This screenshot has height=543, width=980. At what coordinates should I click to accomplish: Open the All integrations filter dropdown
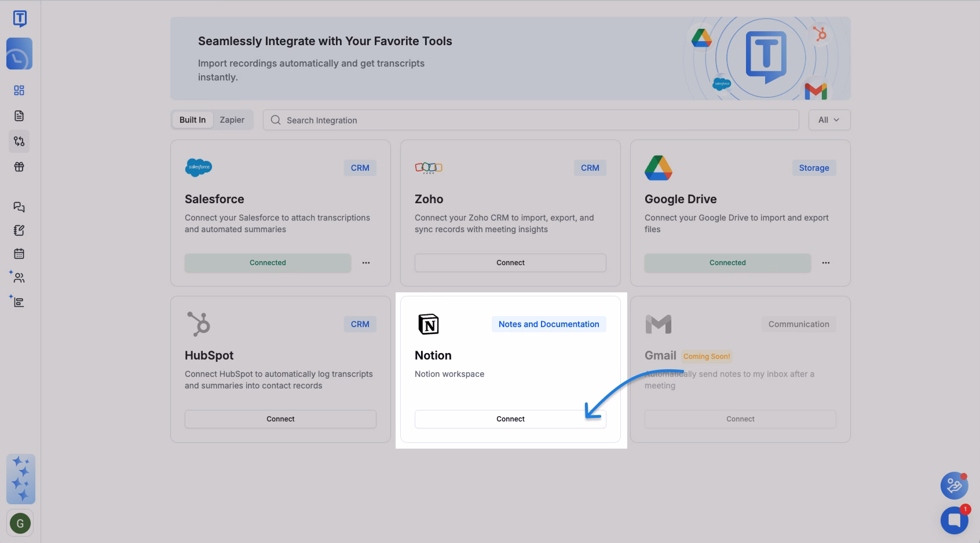coord(829,120)
